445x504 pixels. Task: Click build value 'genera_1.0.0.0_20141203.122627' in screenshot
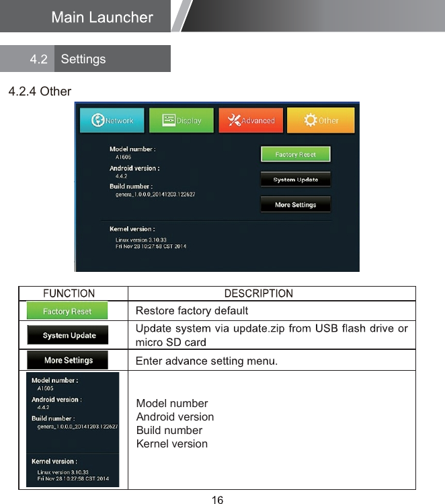[x=155, y=194]
